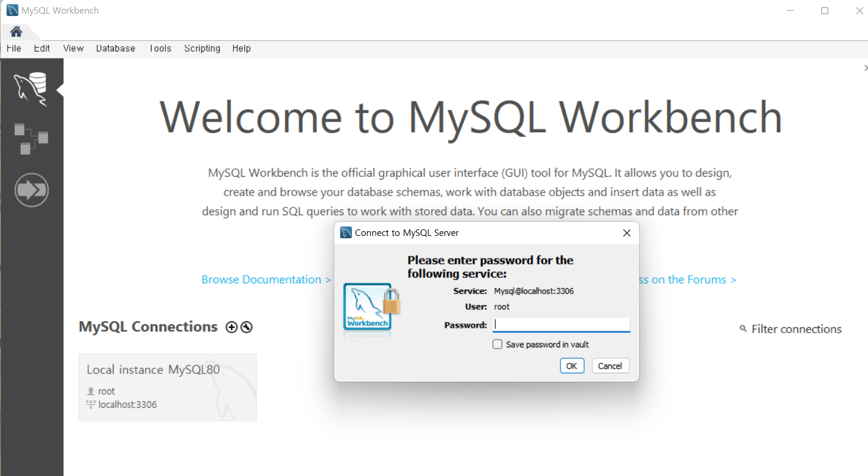
Task: Open the View menu
Action: (x=73, y=49)
